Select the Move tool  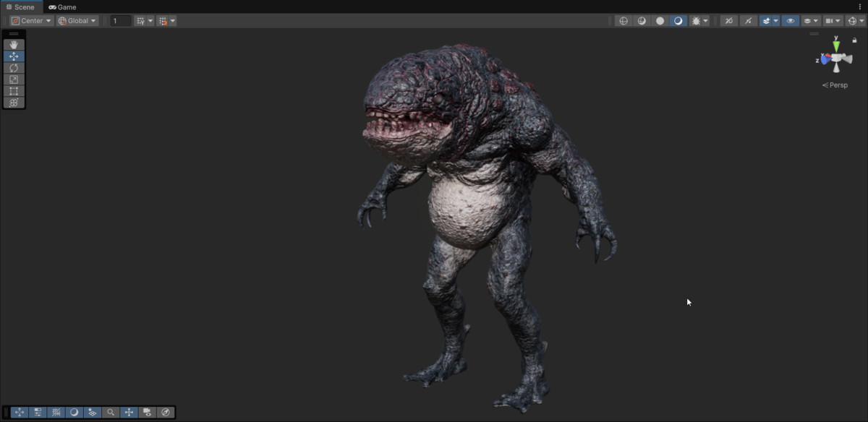point(14,56)
